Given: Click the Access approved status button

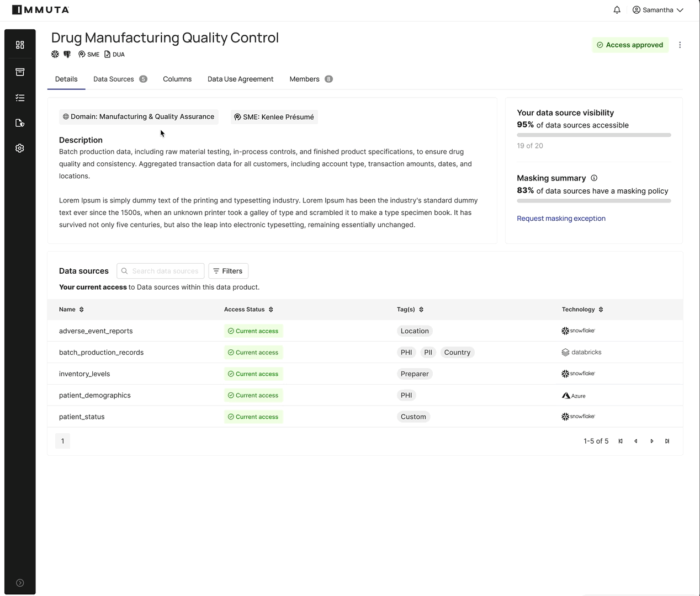Looking at the screenshot, I should coord(630,45).
